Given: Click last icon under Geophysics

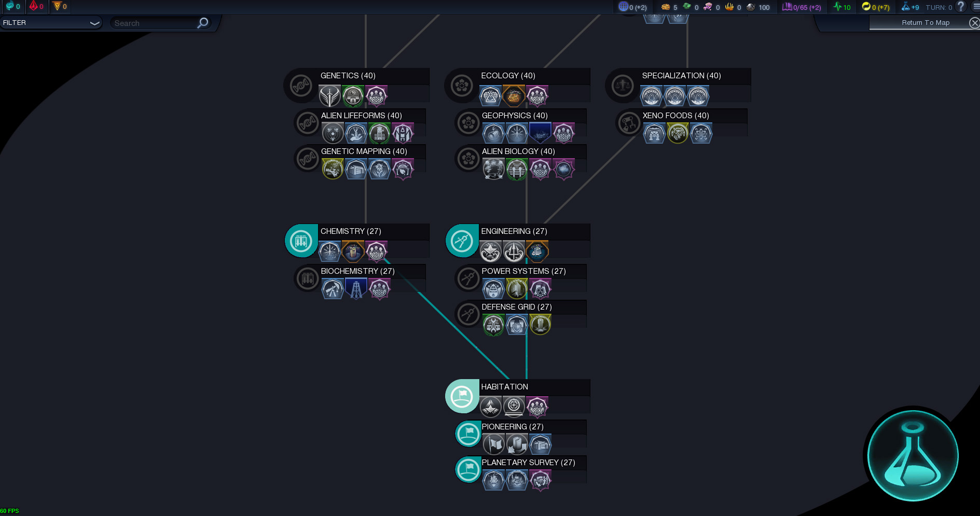Looking at the screenshot, I should point(563,133).
